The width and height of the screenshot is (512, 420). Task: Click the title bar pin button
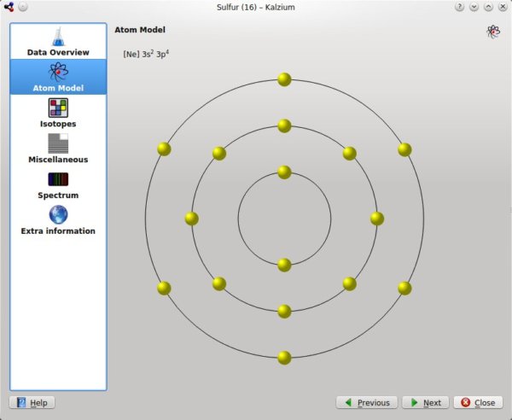point(23,7)
